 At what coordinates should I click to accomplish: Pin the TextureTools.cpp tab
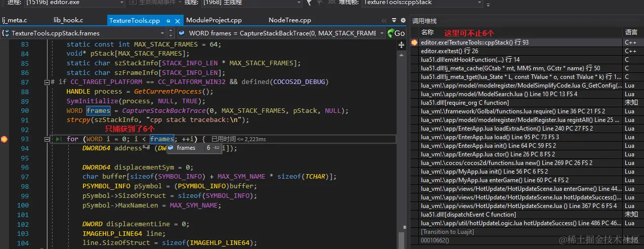[x=169, y=21]
